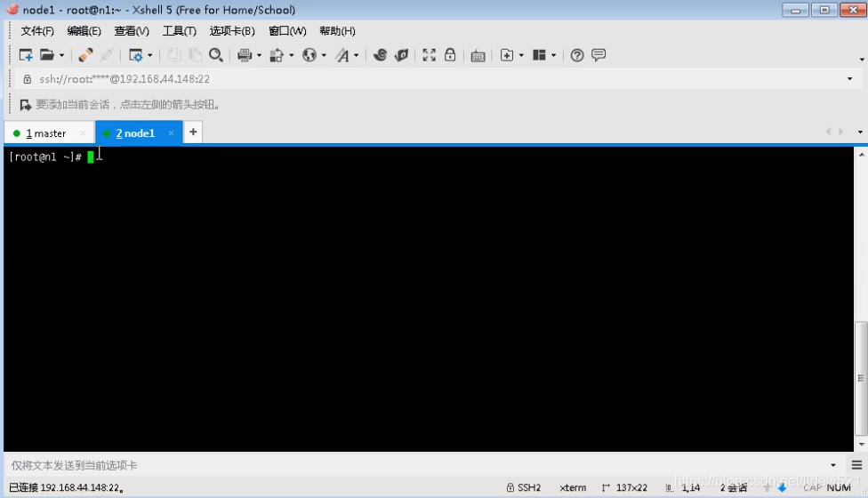This screenshot has height=498, width=868.
Task: Click the Lock screen padlock icon
Action: click(450, 54)
